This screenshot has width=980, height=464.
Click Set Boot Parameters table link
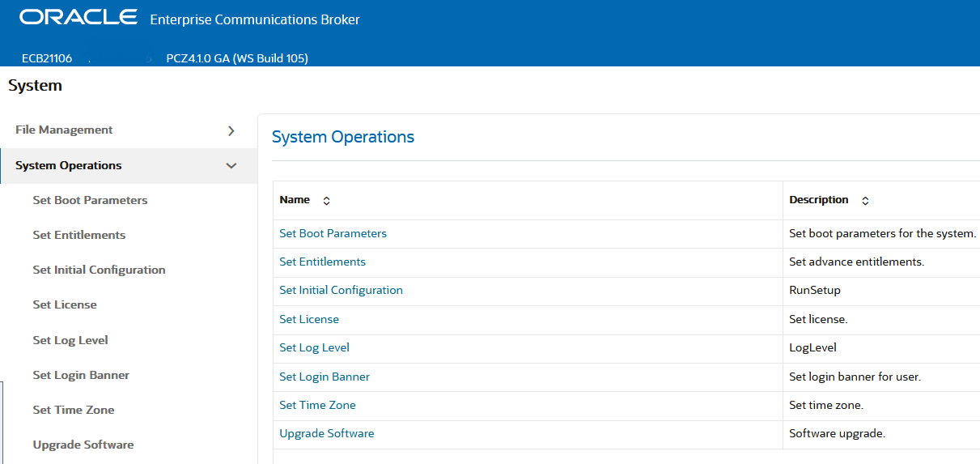(333, 233)
